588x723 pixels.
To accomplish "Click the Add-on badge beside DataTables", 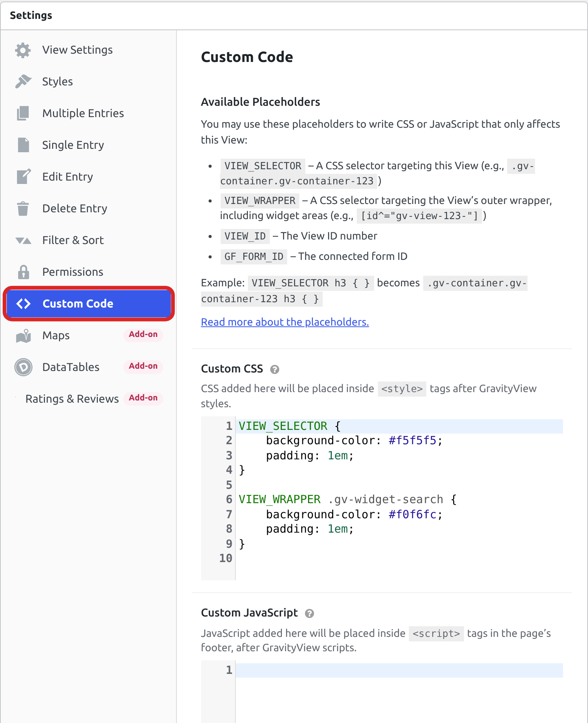I will (x=143, y=366).
